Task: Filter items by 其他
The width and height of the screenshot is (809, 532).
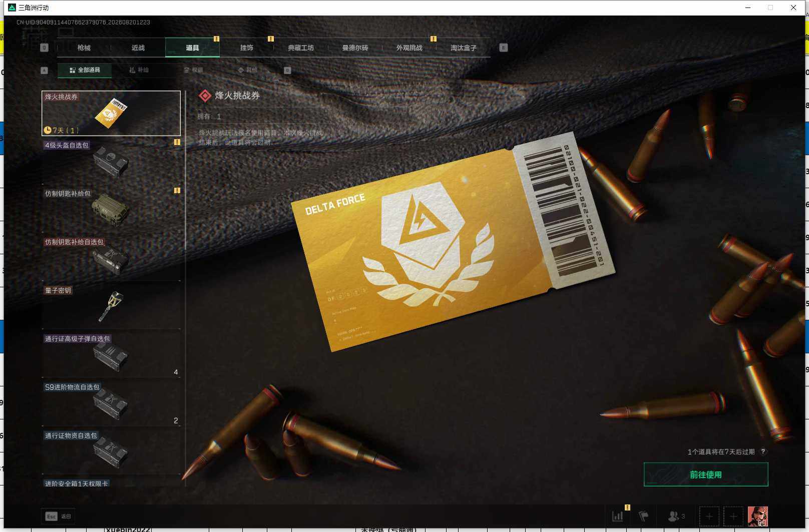Action: [x=248, y=70]
